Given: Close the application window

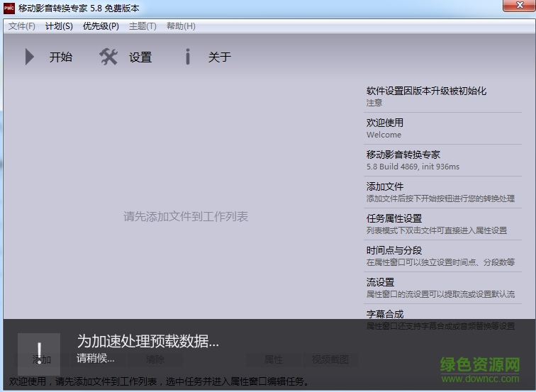Looking at the screenshot, I should tap(518, 6).
